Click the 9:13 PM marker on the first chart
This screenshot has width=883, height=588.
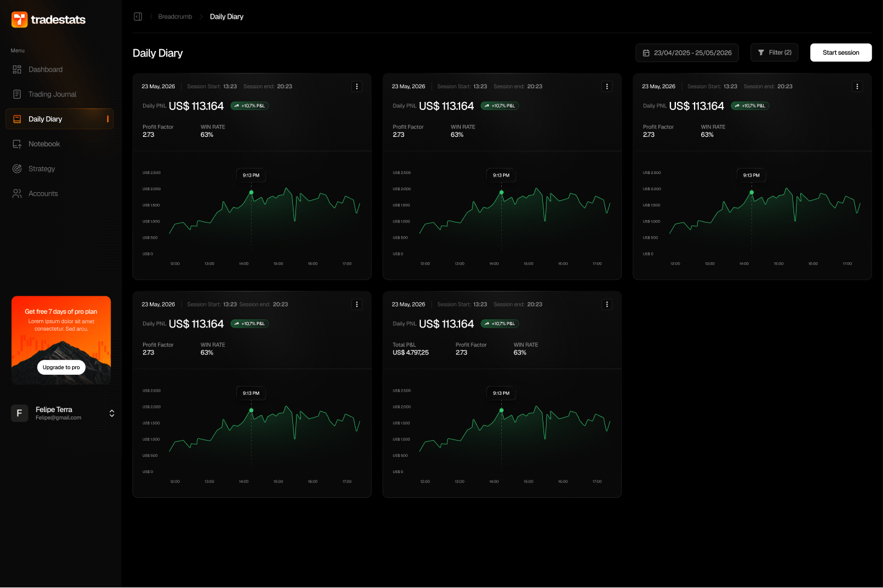click(251, 193)
